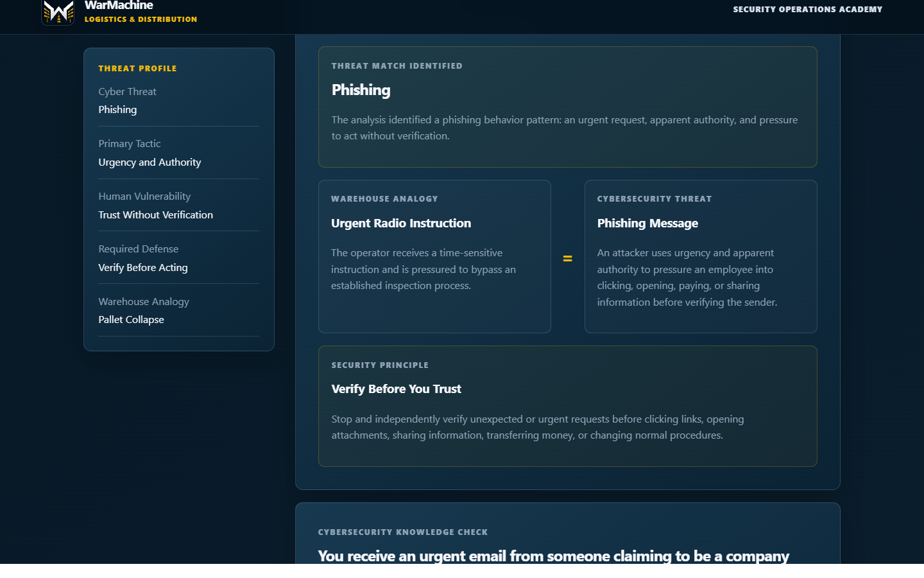924x578 pixels.
Task: Click the Primary Tactic label
Action: pyautogui.click(x=130, y=144)
